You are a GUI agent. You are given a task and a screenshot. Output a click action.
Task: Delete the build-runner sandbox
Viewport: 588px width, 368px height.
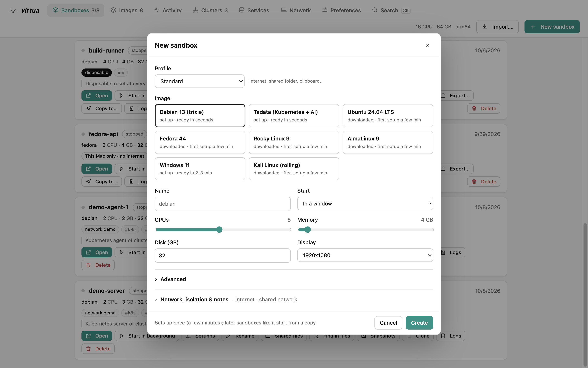[483, 108]
